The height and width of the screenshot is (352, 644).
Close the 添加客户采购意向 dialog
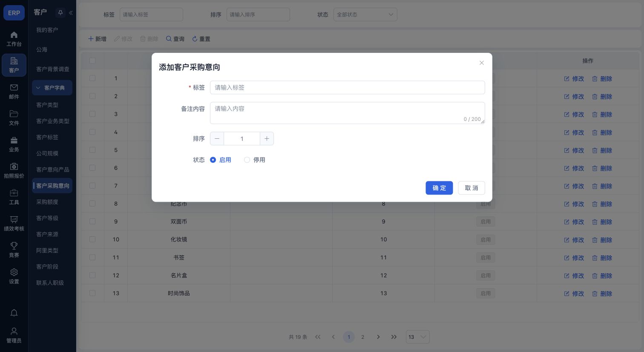[482, 63]
